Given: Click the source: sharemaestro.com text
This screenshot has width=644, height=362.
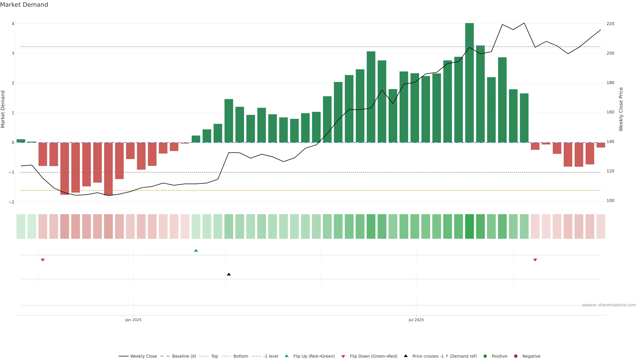Looking at the screenshot, I should (x=609, y=305).
